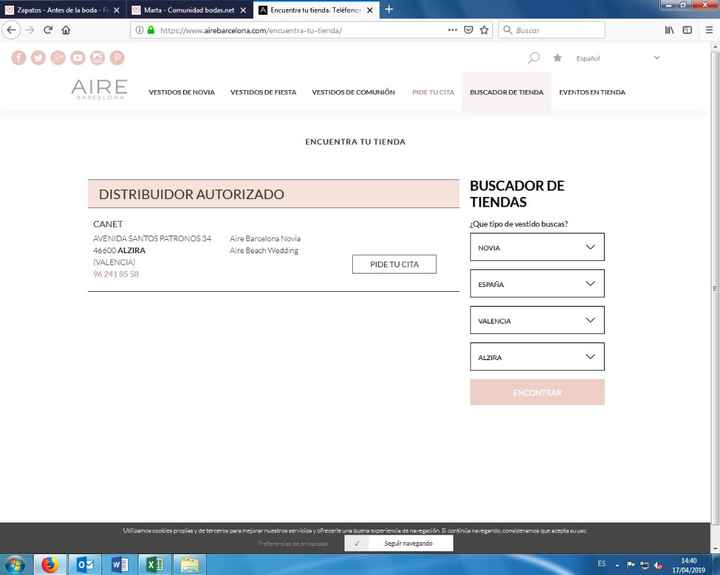
Task: Click the Aire Barcelona Novia collection text
Action: 265,238
